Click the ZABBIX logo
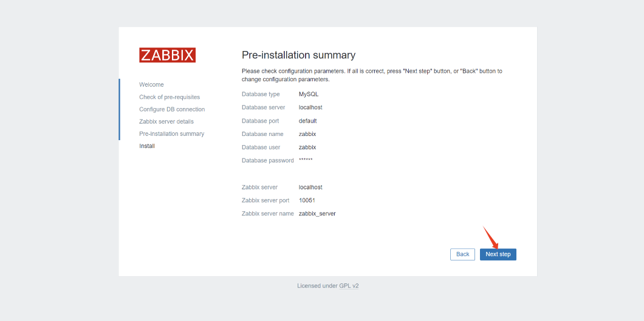This screenshot has height=321, width=644. click(167, 55)
